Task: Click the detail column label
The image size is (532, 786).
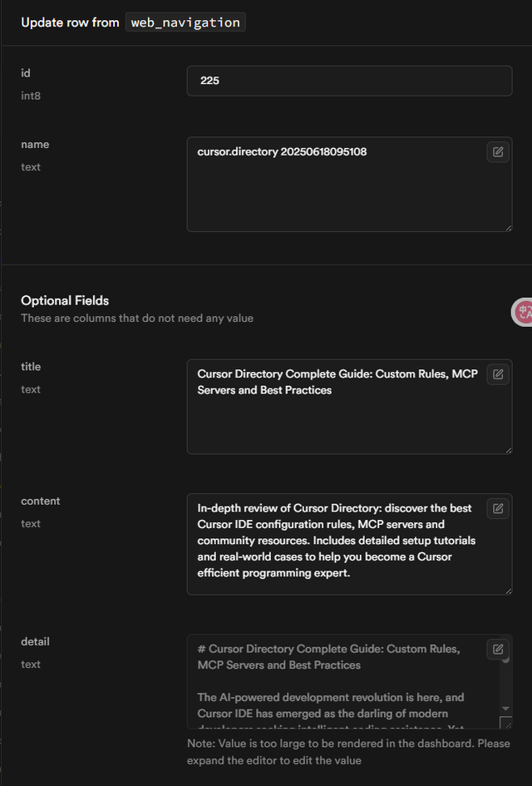Action: point(35,641)
